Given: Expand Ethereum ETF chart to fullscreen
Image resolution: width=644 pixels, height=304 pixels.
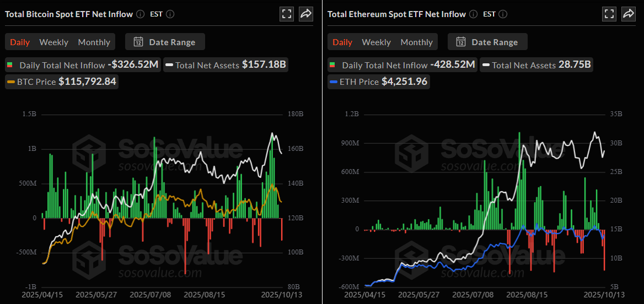Looking at the screenshot, I should tap(609, 14).
